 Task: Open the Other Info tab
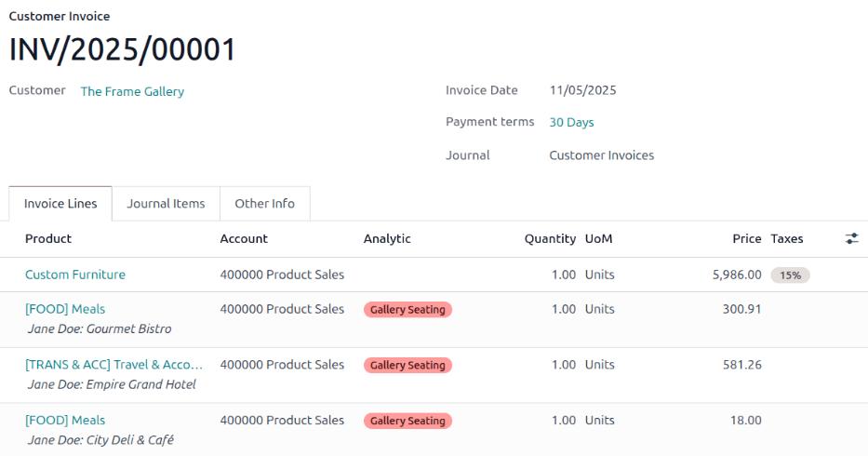coord(264,204)
